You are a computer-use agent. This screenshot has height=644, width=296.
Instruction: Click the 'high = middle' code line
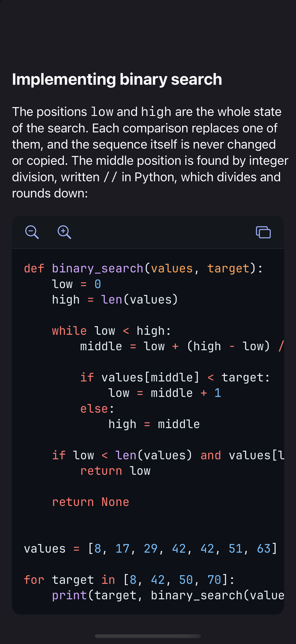pyautogui.click(x=154, y=424)
